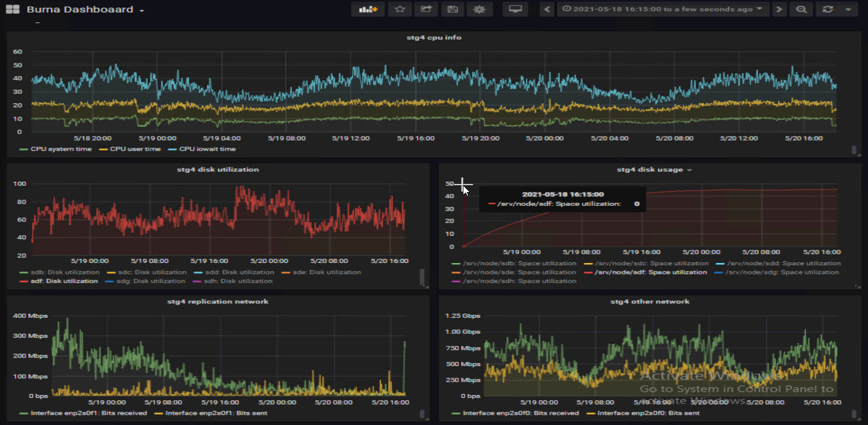The height and width of the screenshot is (425, 868).
Task: Toggle CPU iowait time series
Action: (x=207, y=149)
